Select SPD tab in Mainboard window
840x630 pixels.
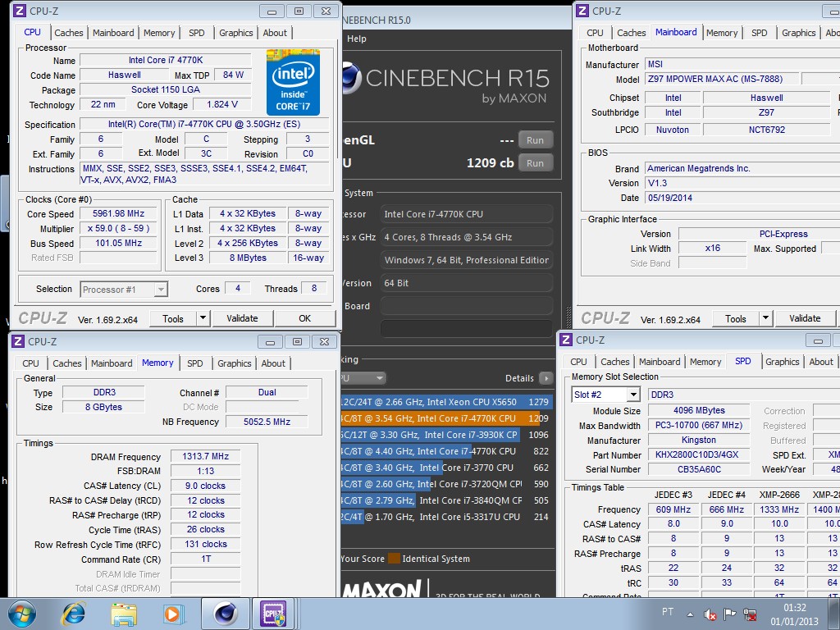pyautogui.click(x=759, y=33)
